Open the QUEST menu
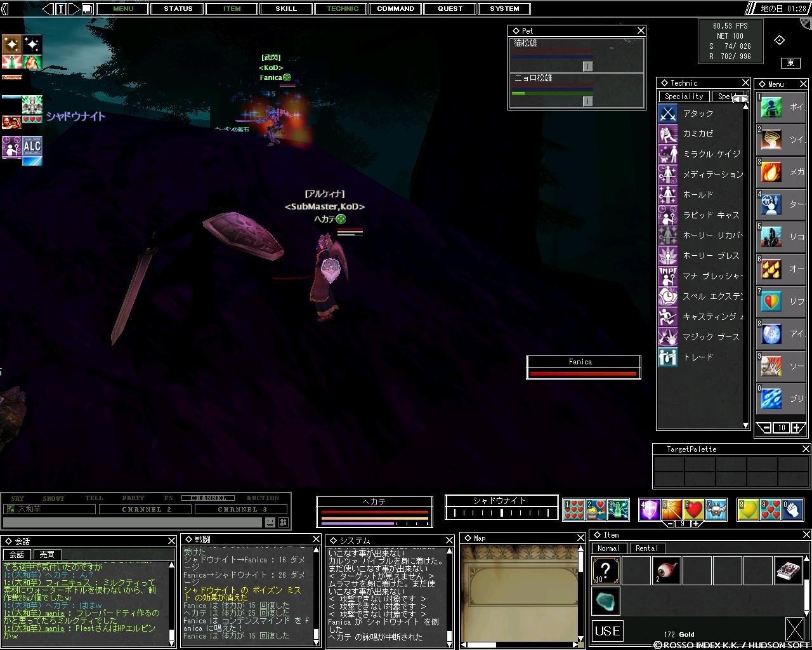 click(x=450, y=9)
